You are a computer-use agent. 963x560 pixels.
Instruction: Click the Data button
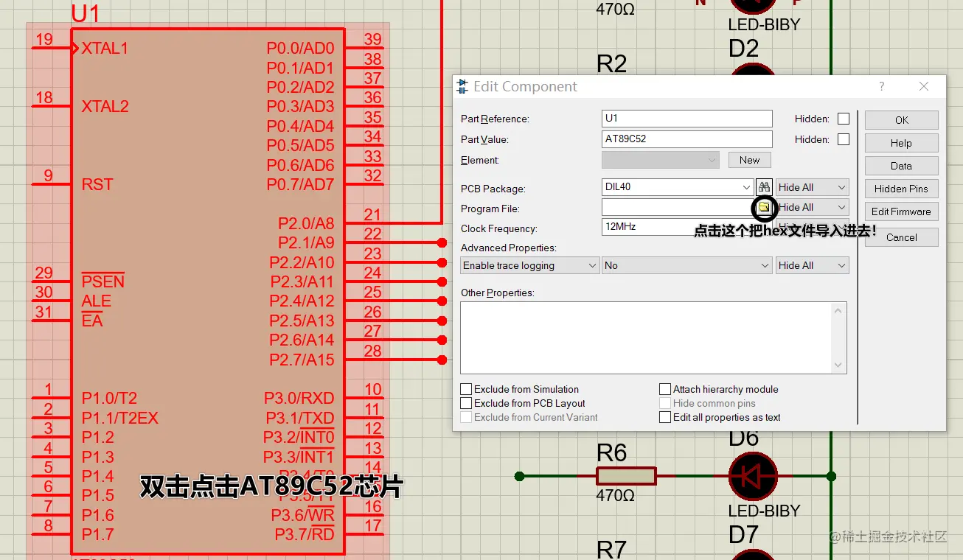pyautogui.click(x=902, y=166)
